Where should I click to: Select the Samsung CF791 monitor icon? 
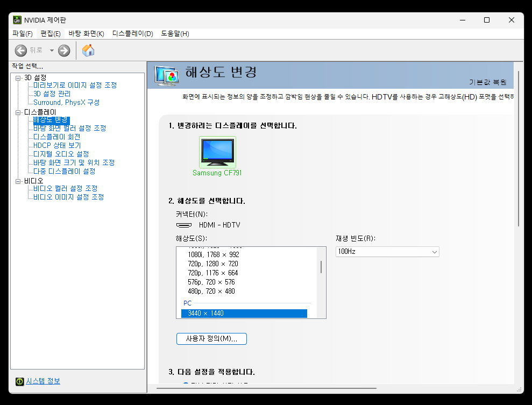pyautogui.click(x=217, y=152)
